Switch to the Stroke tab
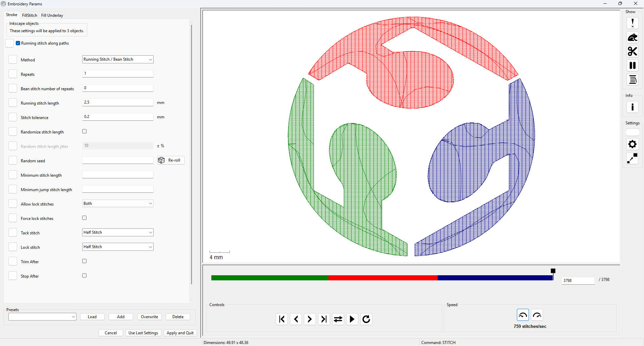 [11, 15]
